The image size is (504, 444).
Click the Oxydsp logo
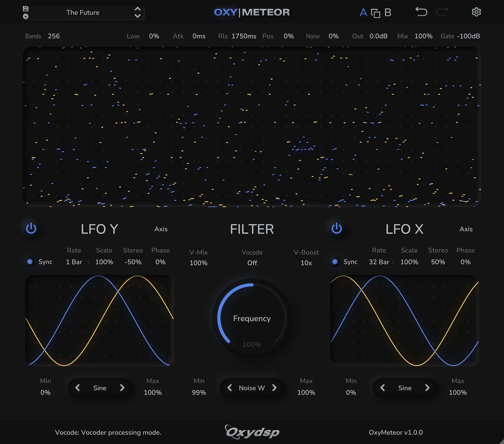(252, 431)
